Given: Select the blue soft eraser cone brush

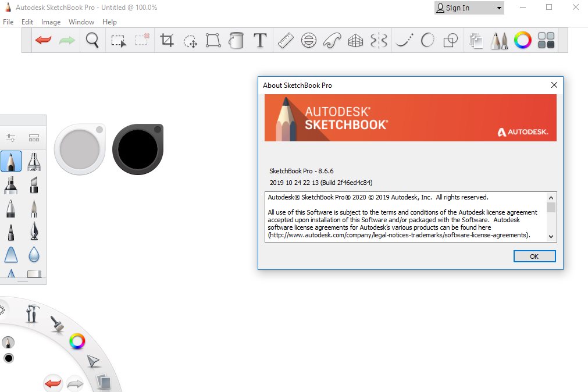Looking at the screenshot, I should (11, 255).
